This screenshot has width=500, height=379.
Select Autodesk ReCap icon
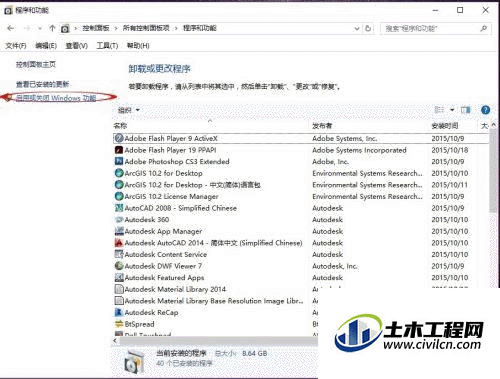pyautogui.click(x=119, y=312)
